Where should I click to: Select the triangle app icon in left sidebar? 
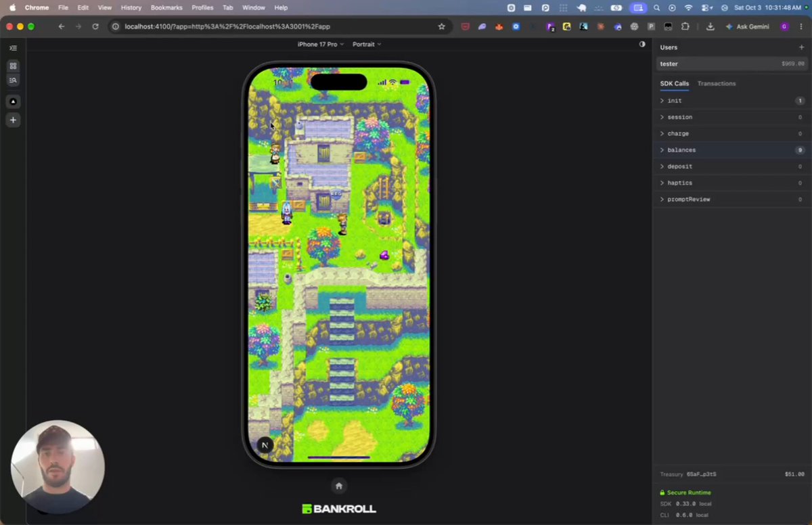click(13, 101)
